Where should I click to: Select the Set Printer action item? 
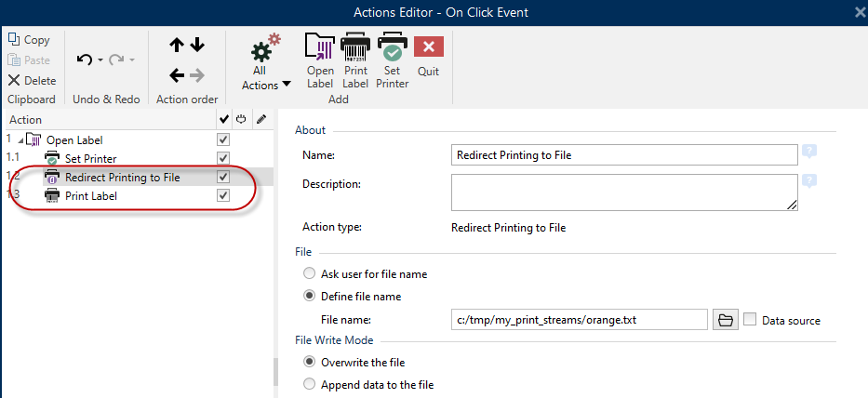[x=90, y=159]
